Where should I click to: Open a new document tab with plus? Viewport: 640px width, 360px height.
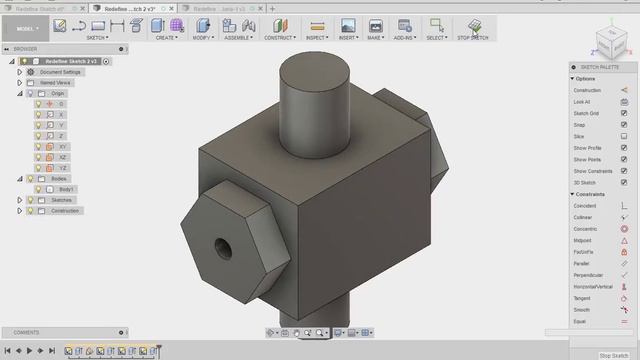coord(272,9)
